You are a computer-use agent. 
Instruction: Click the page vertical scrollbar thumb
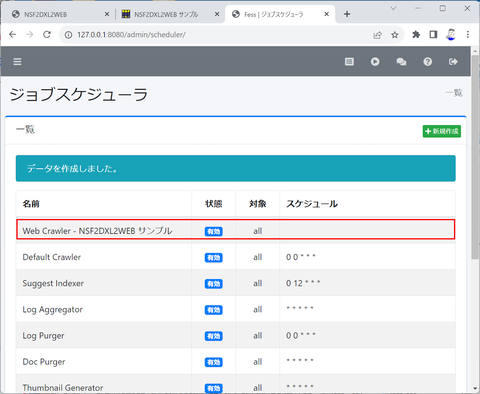pos(475,157)
